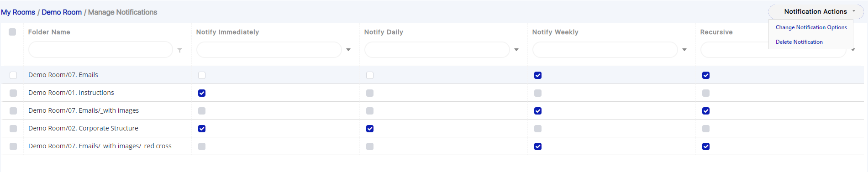868x172 pixels.
Task: Open Notify Daily filter dropdown arrow
Action: pos(516,50)
